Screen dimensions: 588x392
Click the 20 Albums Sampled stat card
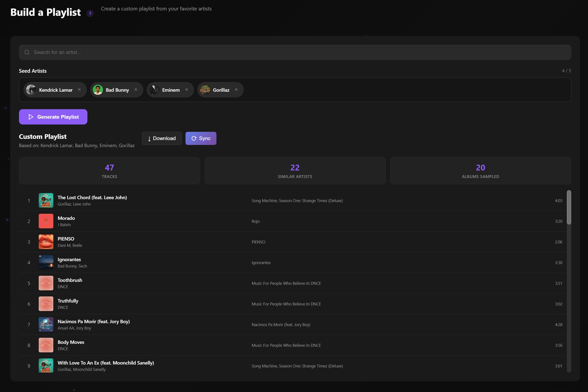click(480, 171)
